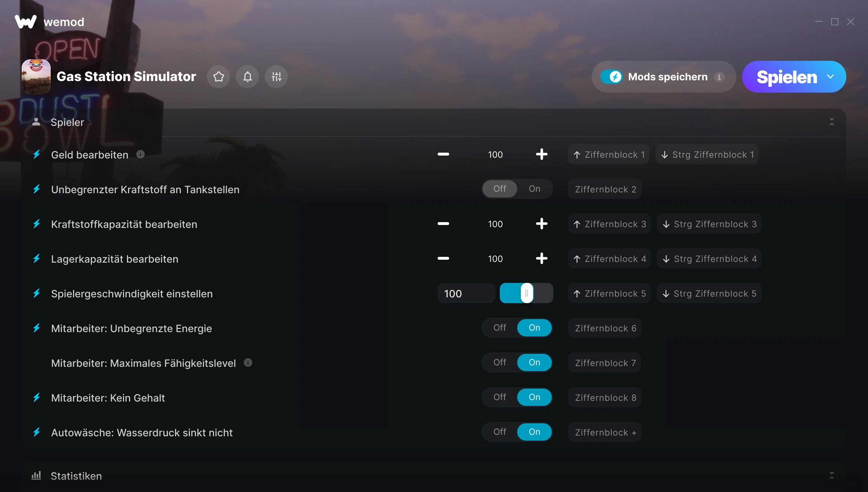Screen dimensions: 868x492
Task: Open the notification bell for this game
Action: pos(247,77)
